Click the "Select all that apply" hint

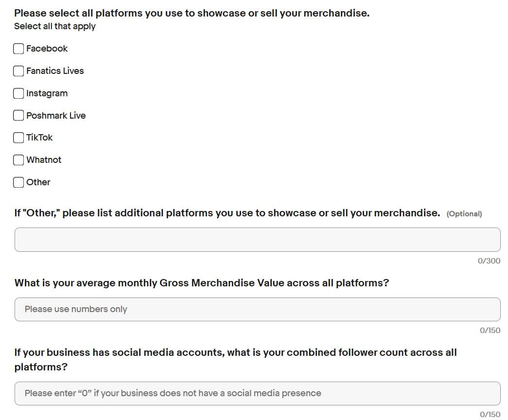coord(55,26)
